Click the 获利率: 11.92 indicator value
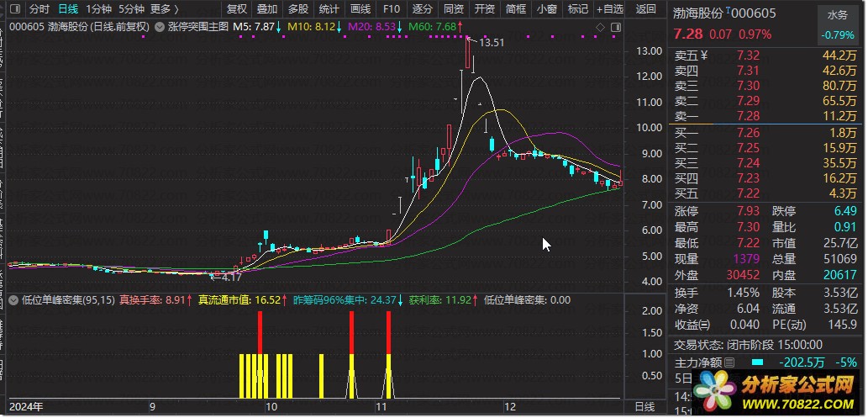Image resolution: width=868 pixels, height=418 pixels. [444, 300]
